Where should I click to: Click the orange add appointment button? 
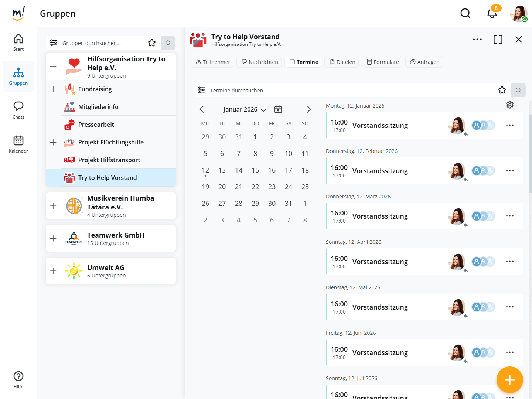coord(509,380)
